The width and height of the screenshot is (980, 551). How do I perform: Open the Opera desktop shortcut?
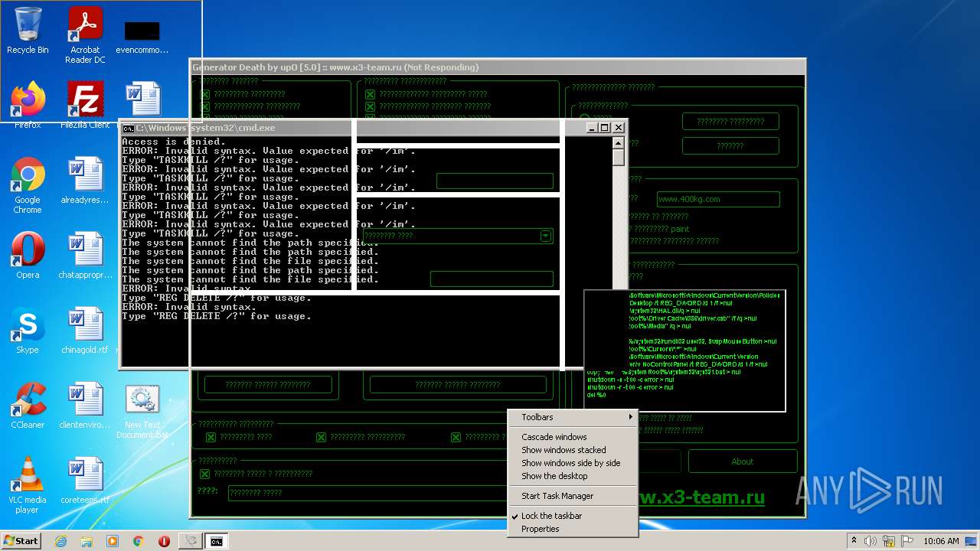(28, 256)
